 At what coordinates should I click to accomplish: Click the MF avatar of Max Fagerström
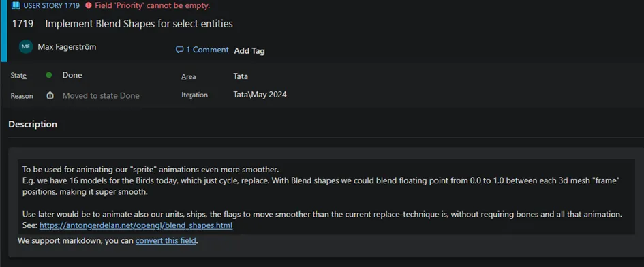click(26, 47)
